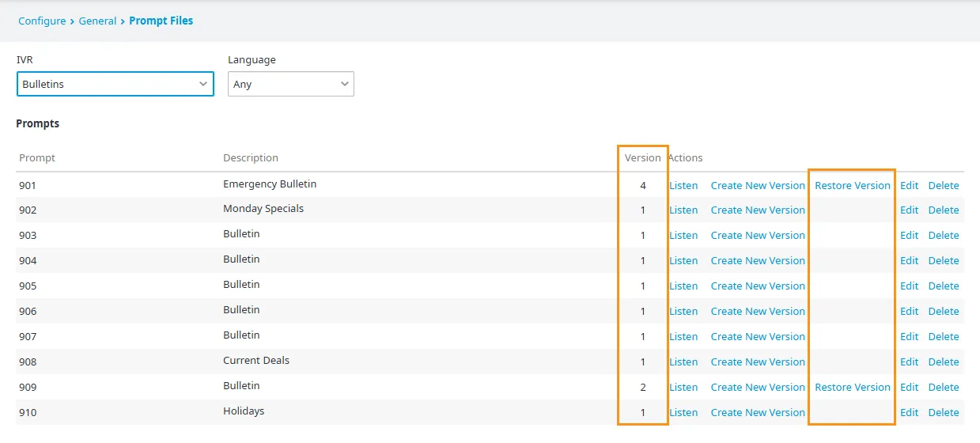Edit prompt 910
Image resolution: width=980 pixels, height=443 pixels.
click(910, 413)
